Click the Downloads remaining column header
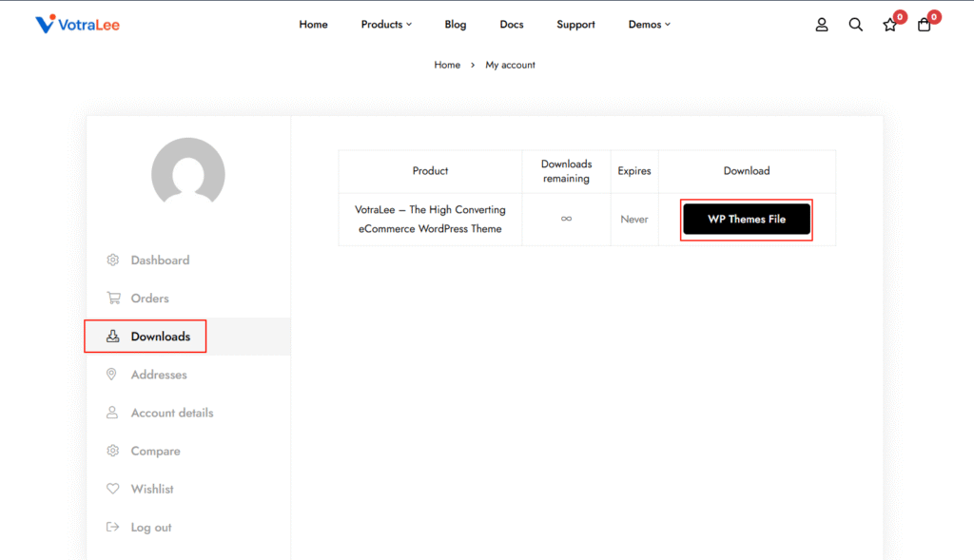This screenshot has width=974, height=560. pos(566,171)
